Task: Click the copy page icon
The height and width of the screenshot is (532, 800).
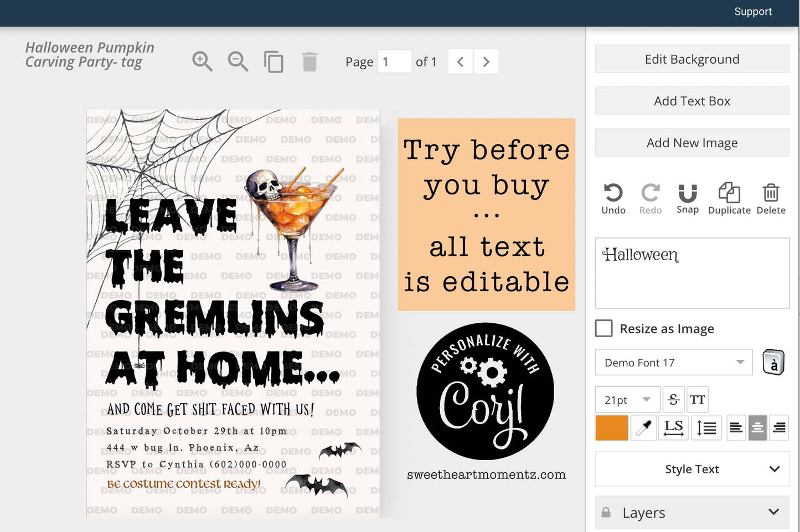Action: point(273,62)
